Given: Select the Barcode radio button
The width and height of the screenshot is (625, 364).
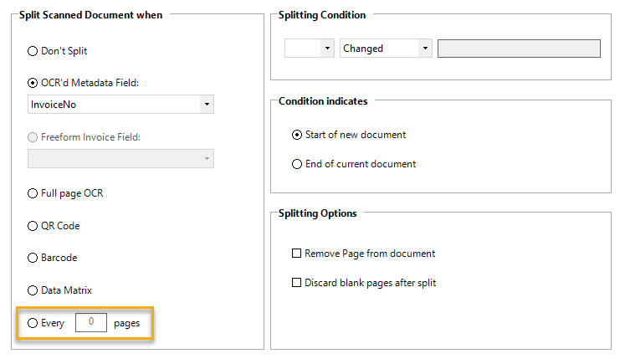Looking at the screenshot, I should click(x=33, y=258).
